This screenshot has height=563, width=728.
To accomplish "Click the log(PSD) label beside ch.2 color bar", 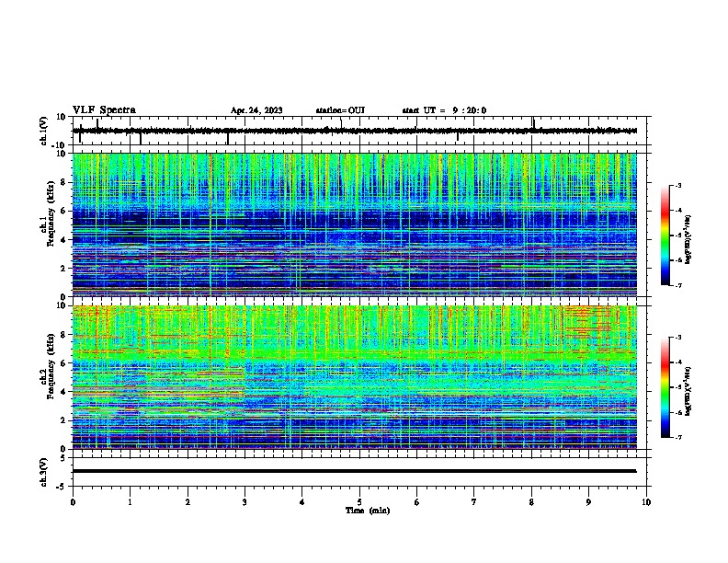I will pos(688,391).
